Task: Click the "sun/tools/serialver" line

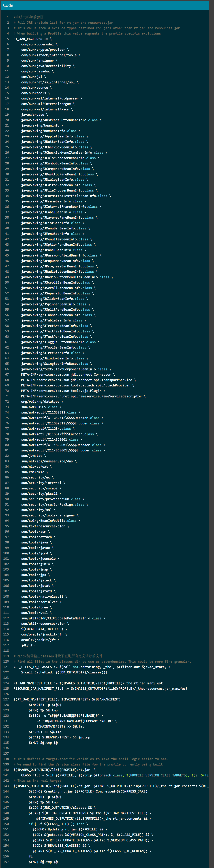Action: click(x=41, y=602)
